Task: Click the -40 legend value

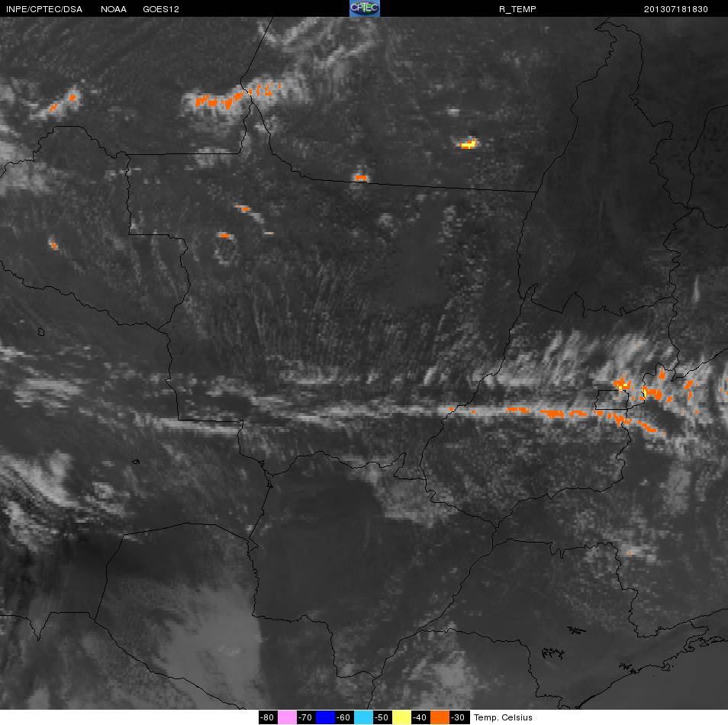Action: (x=420, y=717)
